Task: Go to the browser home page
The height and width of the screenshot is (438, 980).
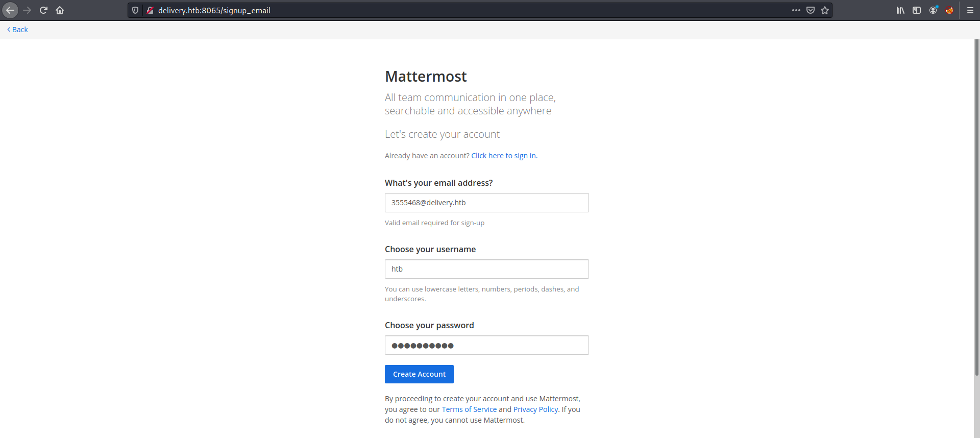Action: 59,10
